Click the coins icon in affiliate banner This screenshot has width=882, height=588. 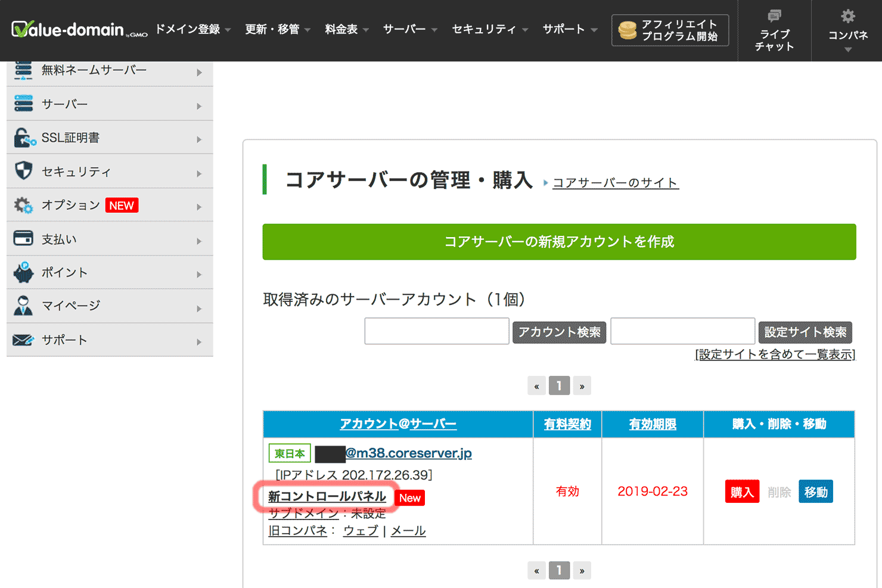[x=628, y=30]
